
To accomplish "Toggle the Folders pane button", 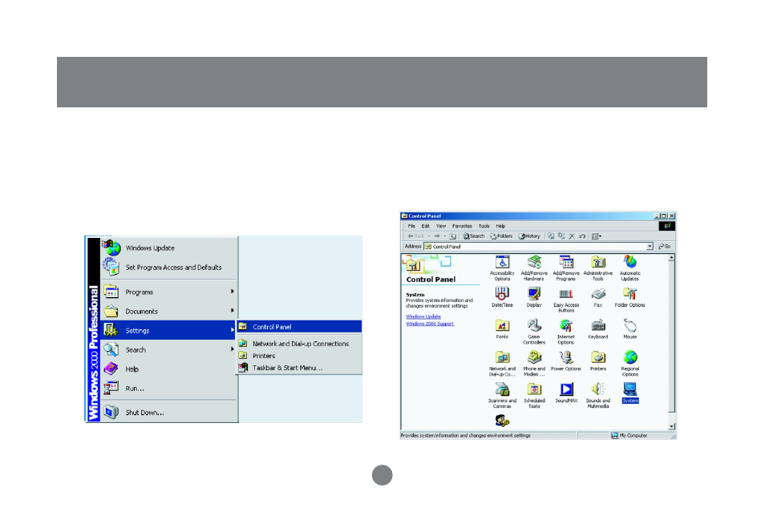I will tap(501, 236).
